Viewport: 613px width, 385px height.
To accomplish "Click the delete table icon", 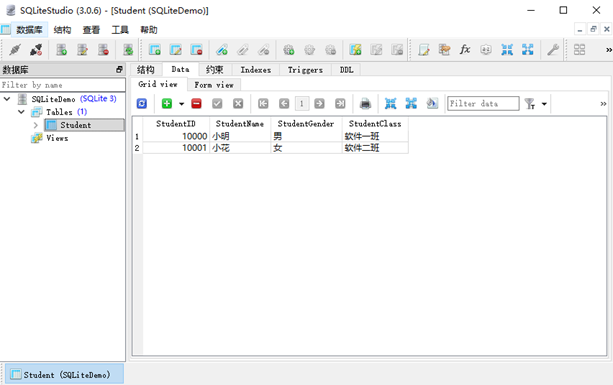I will point(196,50).
